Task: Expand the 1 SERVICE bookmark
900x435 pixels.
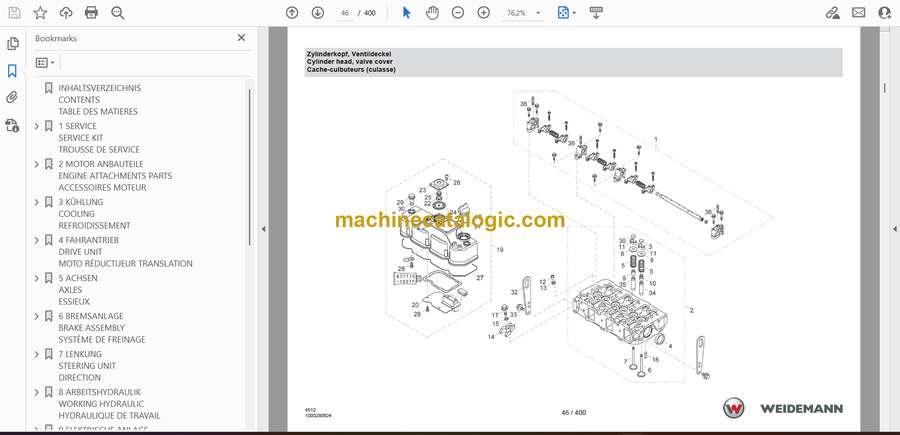Action: (x=37, y=126)
